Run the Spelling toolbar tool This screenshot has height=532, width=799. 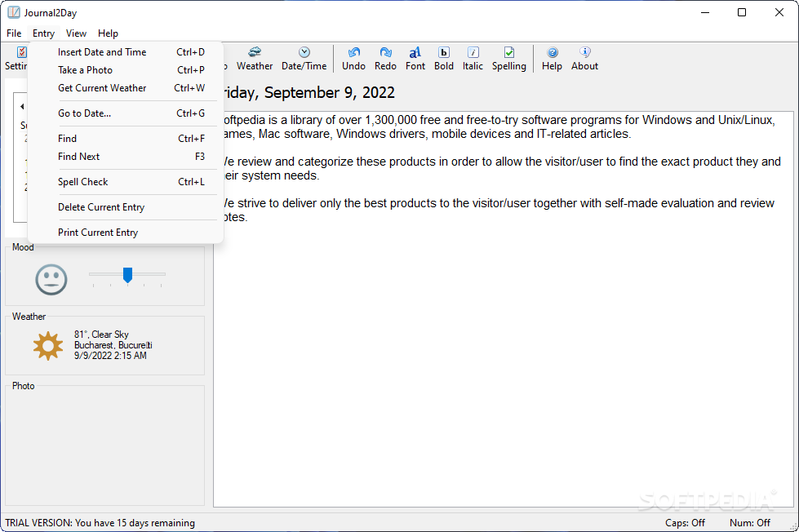509,59
